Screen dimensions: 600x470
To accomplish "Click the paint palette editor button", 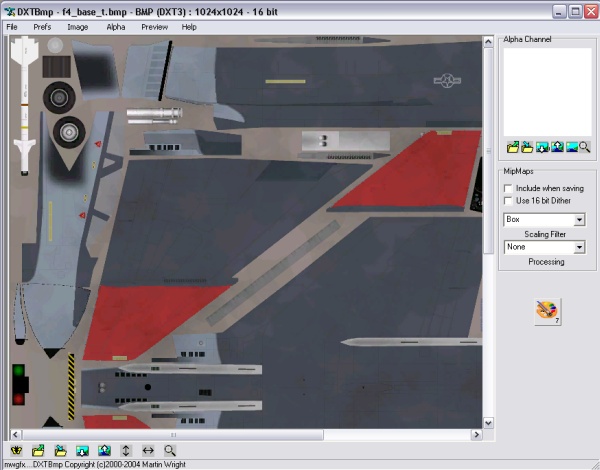I will pos(547,311).
